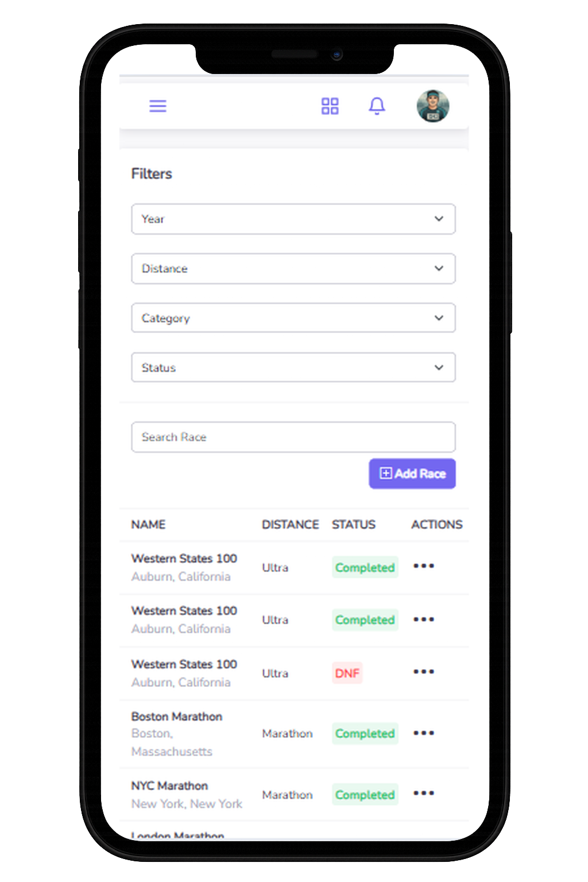Open the Distance filter dropdown
The width and height of the screenshot is (588, 882).
[293, 268]
